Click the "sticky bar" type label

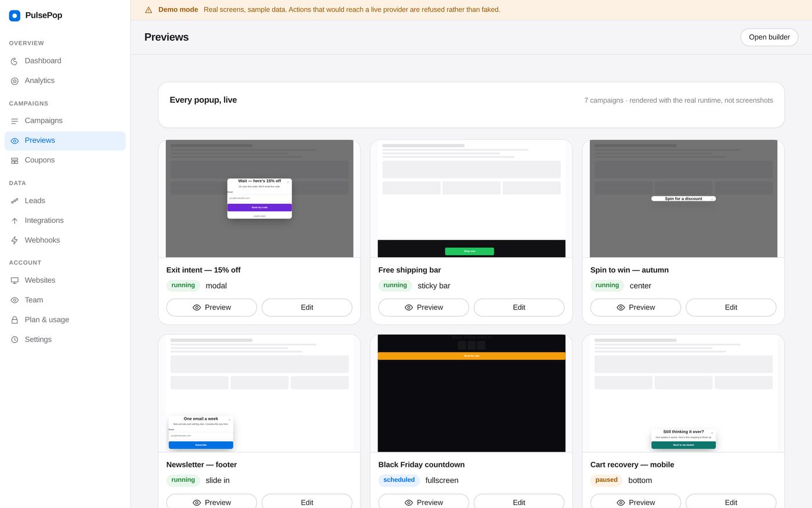[x=434, y=286]
